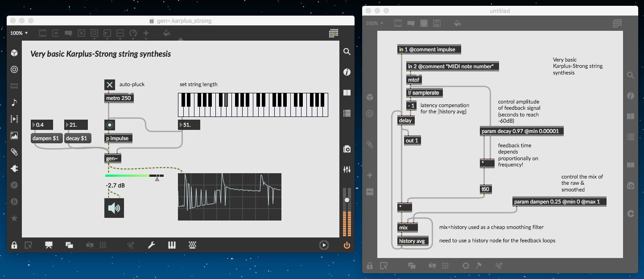
Task: Toggle the auto-pluck X toggle box
Action: click(x=110, y=84)
